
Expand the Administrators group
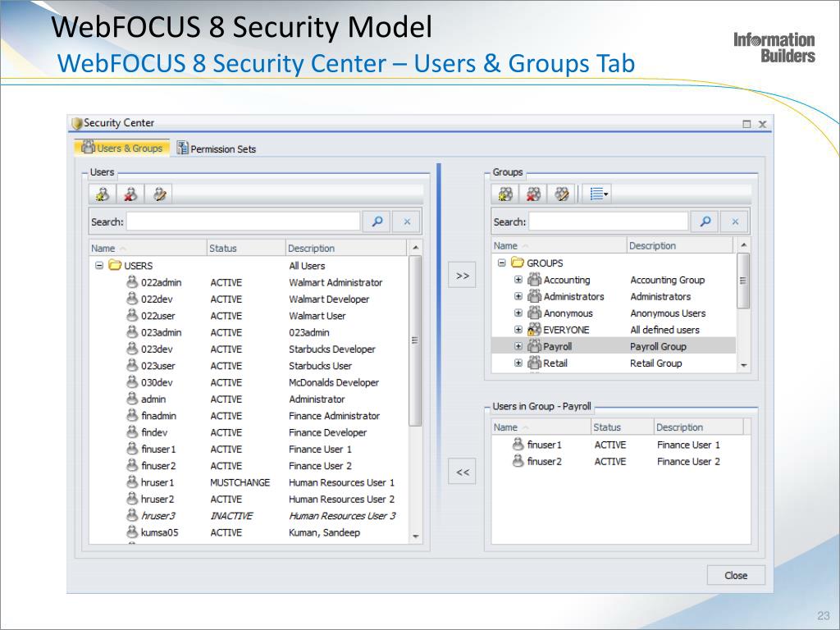[x=518, y=296]
